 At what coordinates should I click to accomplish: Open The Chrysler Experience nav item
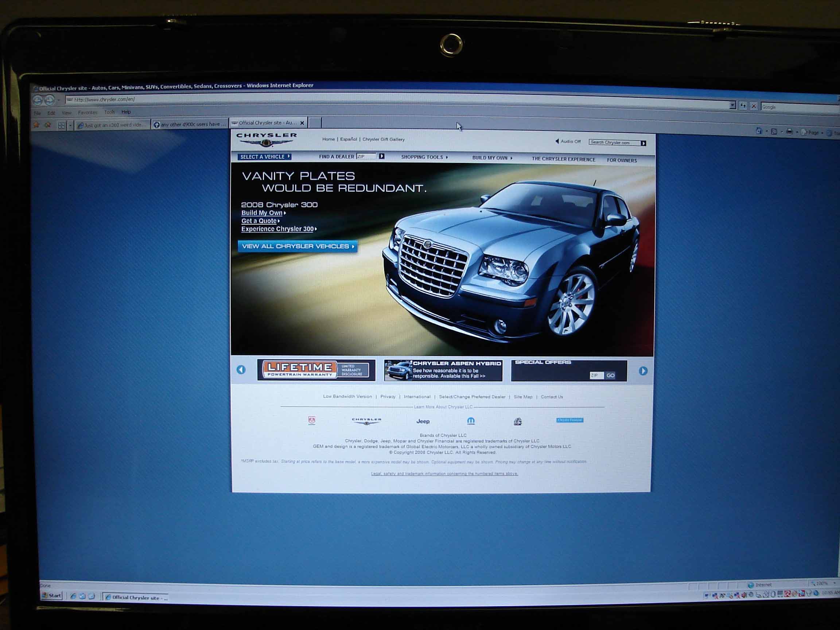[563, 159]
